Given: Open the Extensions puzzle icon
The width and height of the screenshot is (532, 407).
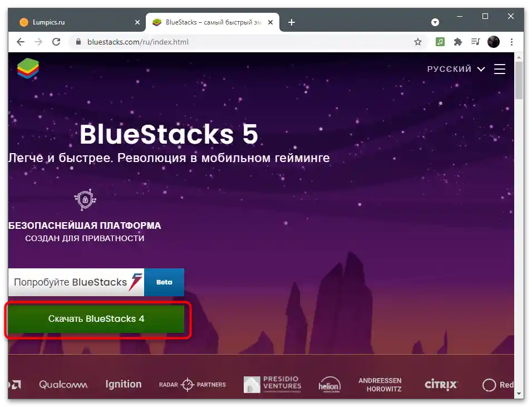Looking at the screenshot, I should [x=457, y=42].
